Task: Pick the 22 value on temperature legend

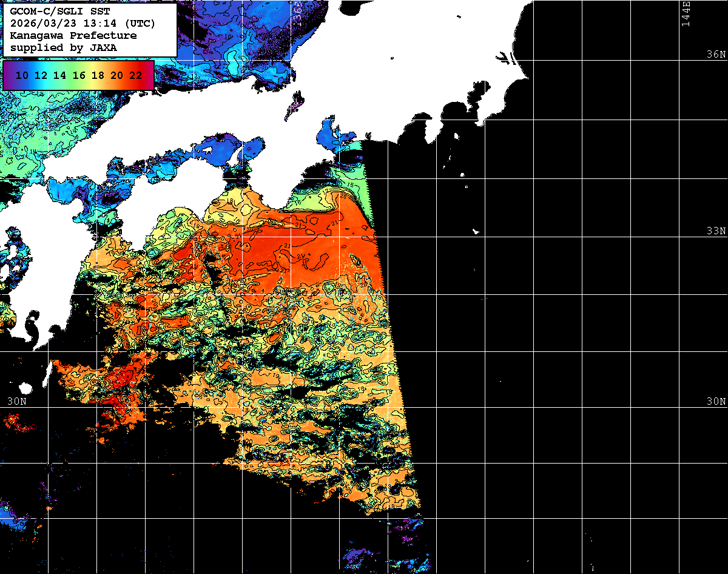Action: tap(135, 75)
